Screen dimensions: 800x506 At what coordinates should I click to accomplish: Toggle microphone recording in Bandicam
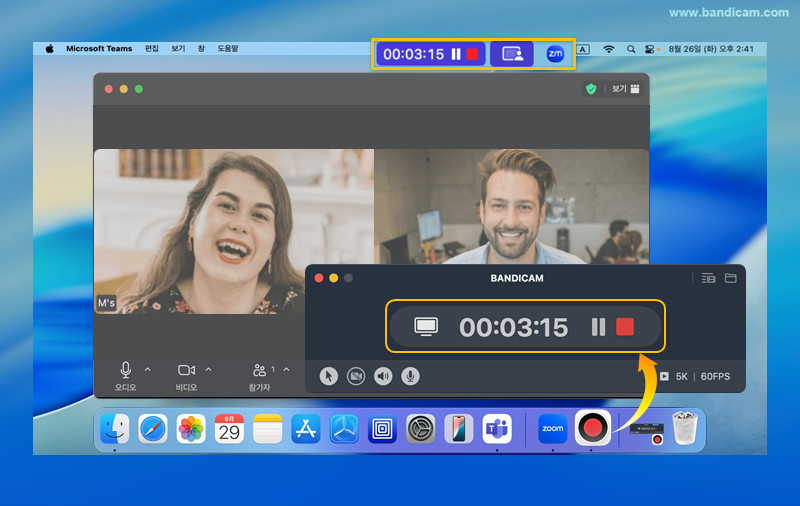click(x=410, y=376)
